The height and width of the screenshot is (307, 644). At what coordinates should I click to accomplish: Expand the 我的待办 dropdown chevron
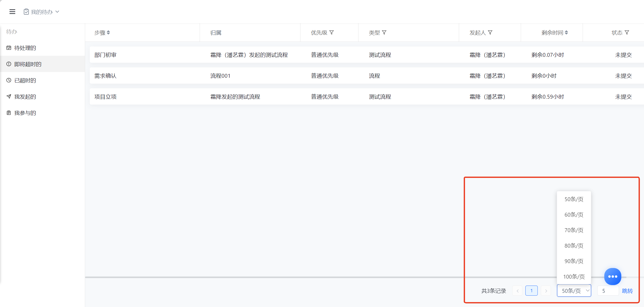58,12
